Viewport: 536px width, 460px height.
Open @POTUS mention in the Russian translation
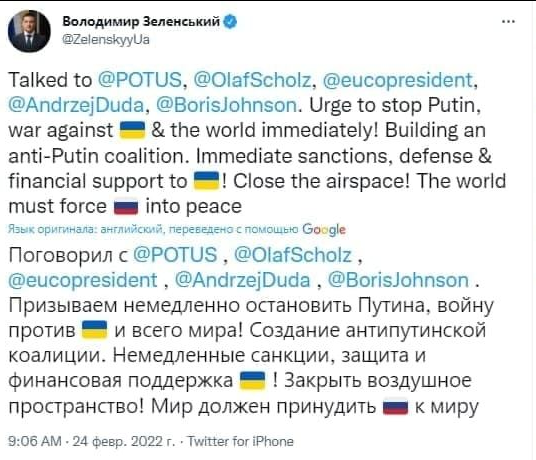175,255
